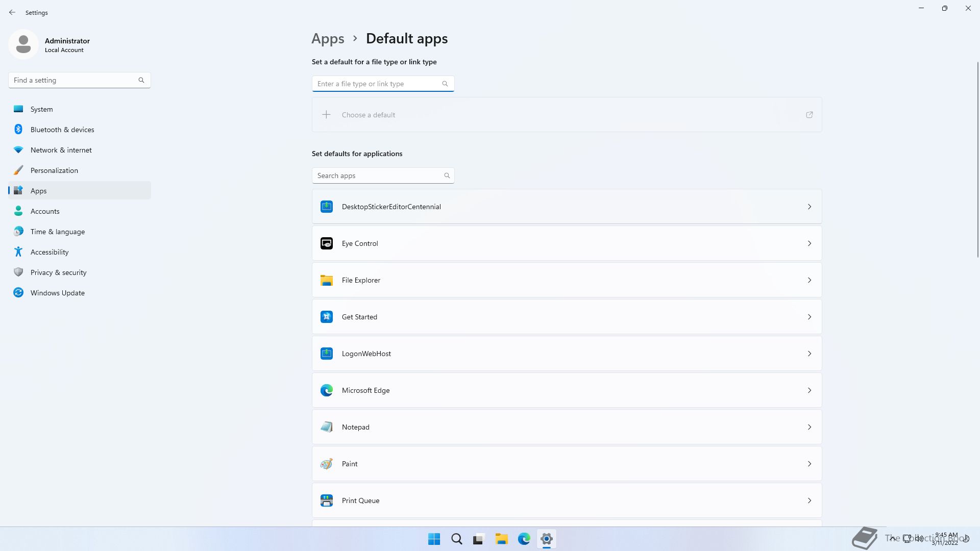The width and height of the screenshot is (980, 551).
Task: Click the Accessibility figure icon
Action: (x=18, y=252)
